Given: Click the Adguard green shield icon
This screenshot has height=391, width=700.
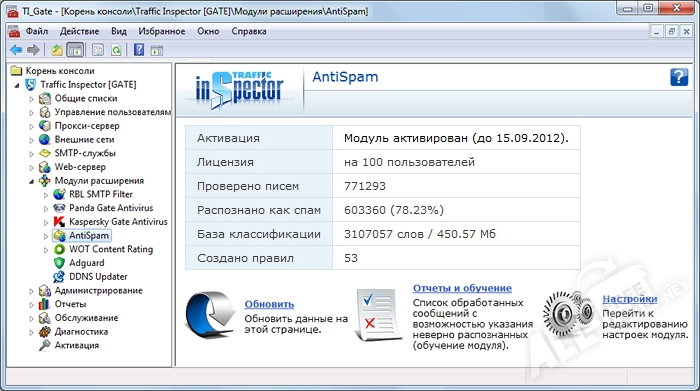Looking at the screenshot, I should point(59,263).
